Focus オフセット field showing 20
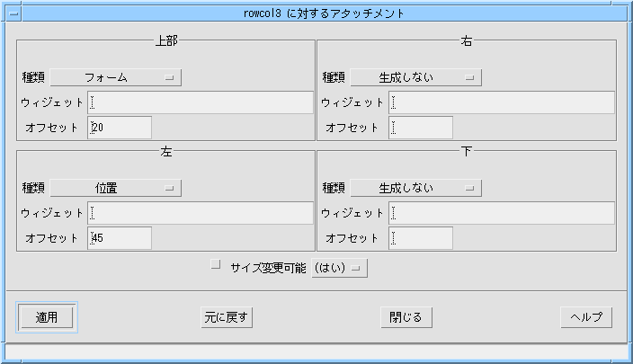The image size is (633, 364). pyautogui.click(x=120, y=128)
